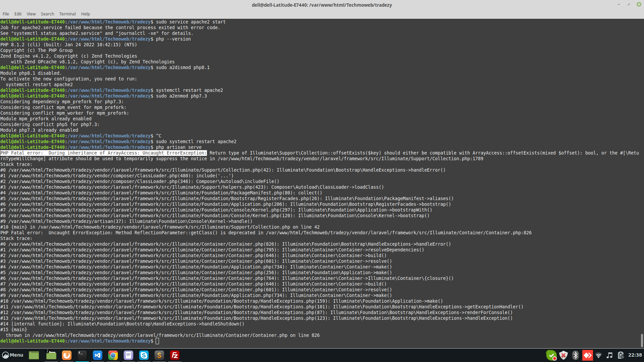This screenshot has width=644, height=362.
Task: Click 'Module mpm_prefork already enabled' line
Action: pos(46,119)
